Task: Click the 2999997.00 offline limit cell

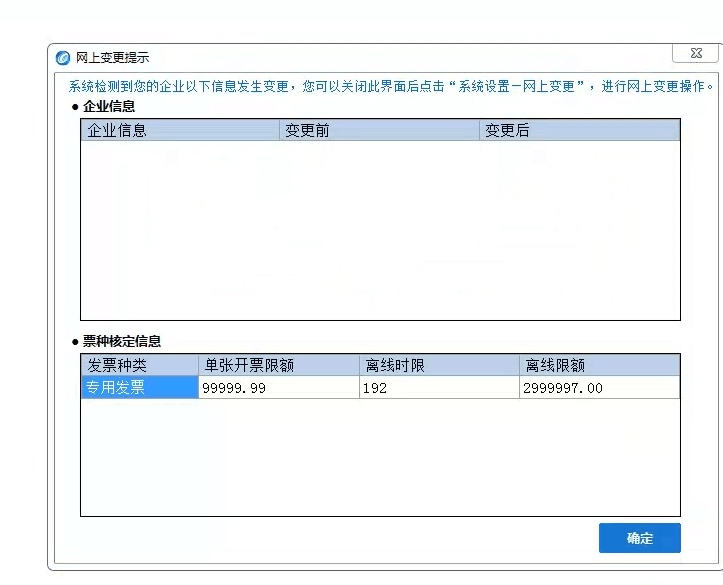Action: pos(599,387)
